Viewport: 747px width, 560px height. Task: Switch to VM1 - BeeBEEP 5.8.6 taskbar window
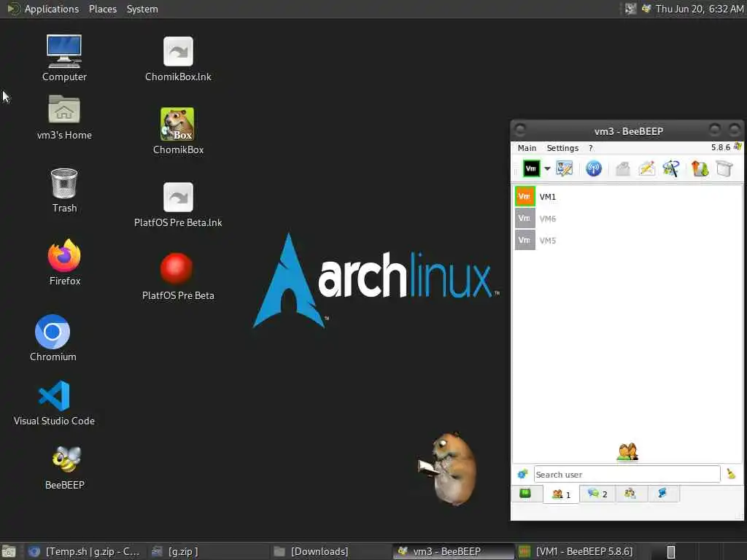pyautogui.click(x=576, y=551)
